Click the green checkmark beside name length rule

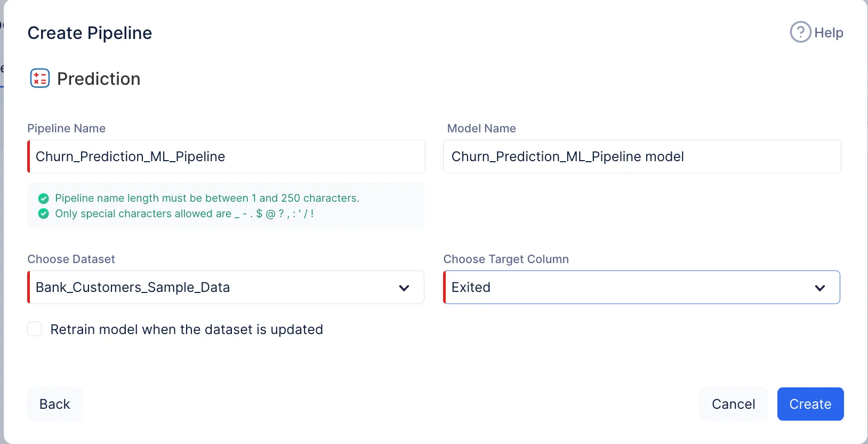pos(44,199)
